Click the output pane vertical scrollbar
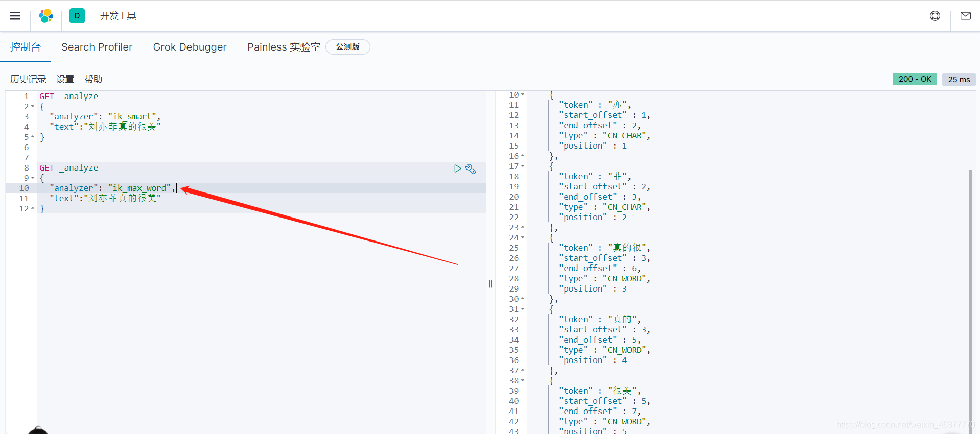The image size is (980, 434). [970, 301]
